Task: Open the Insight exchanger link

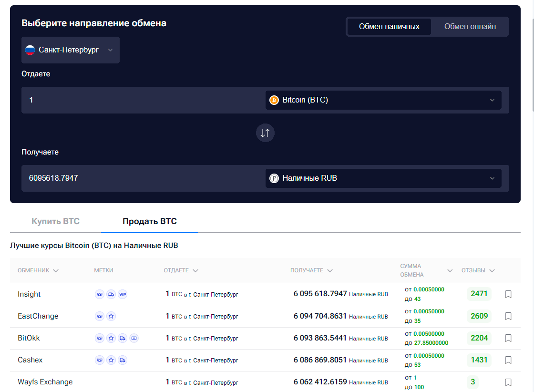Action: click(29, 294)
